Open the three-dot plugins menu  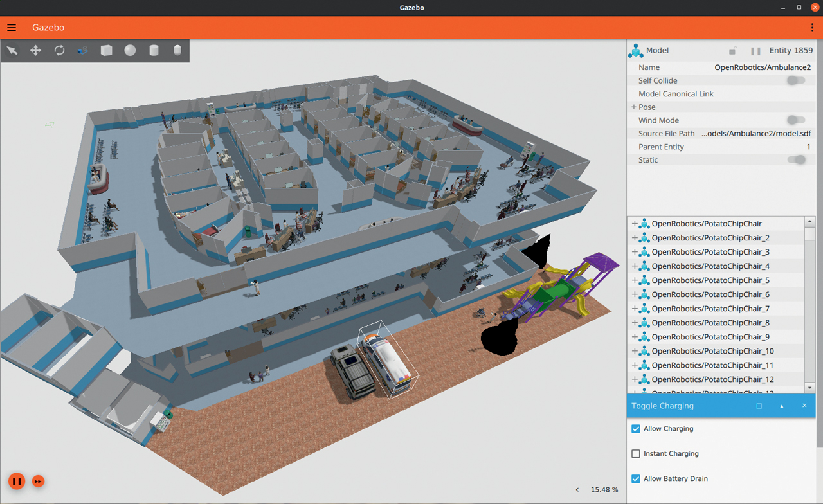coord(813,28)
